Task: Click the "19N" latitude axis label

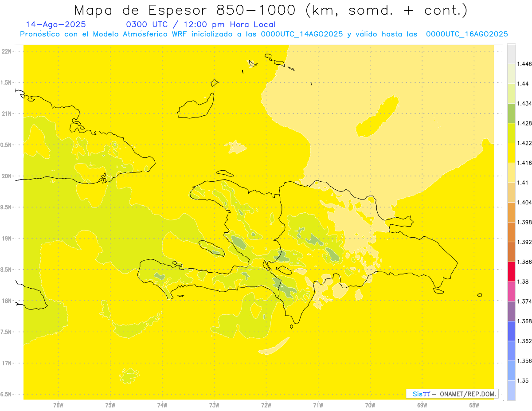Action: tap(7, 239)
